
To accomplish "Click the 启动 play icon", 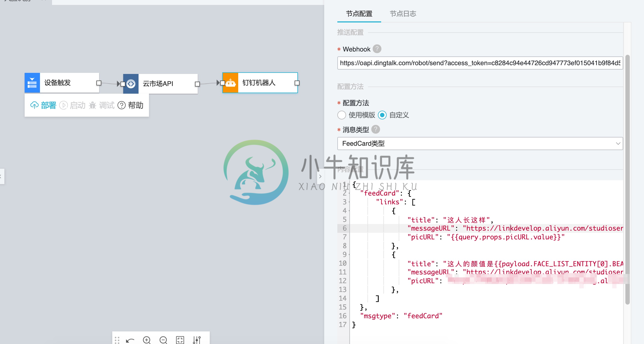I will click(63, 105).
